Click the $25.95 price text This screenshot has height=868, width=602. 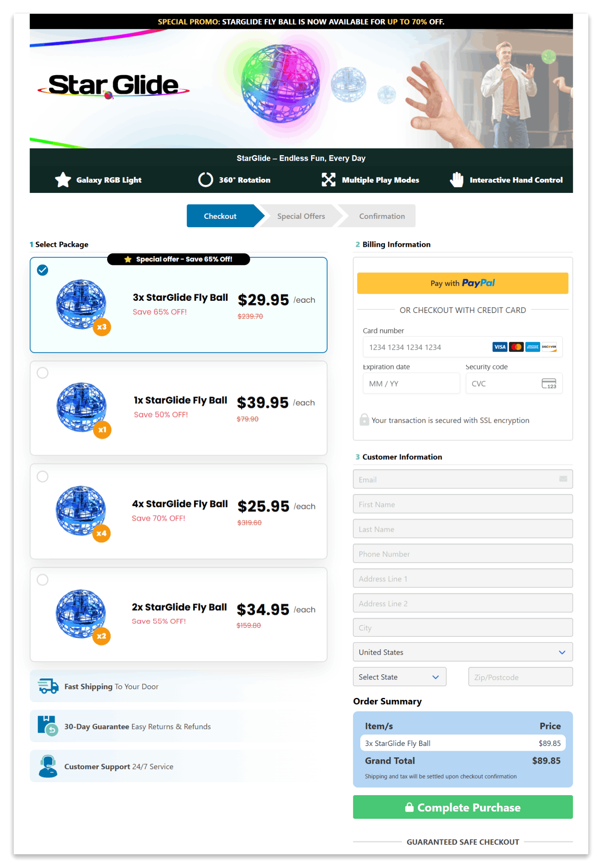pyautogui.click(x=263, y=506)
